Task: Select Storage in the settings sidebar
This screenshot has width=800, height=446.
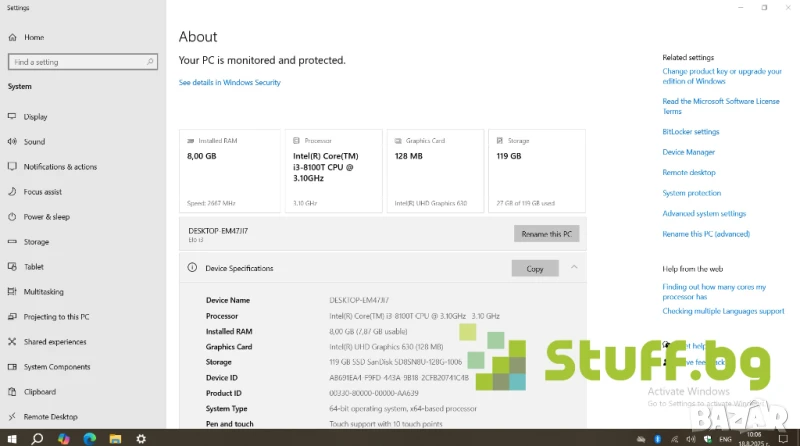Action: pos(36,242)
